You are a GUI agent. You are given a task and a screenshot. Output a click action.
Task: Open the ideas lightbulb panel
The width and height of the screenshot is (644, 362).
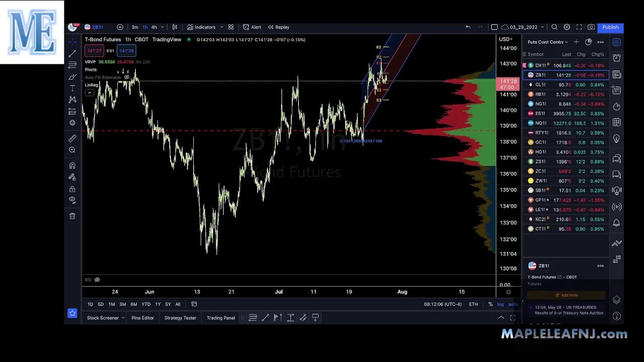(x=617, y=138)
